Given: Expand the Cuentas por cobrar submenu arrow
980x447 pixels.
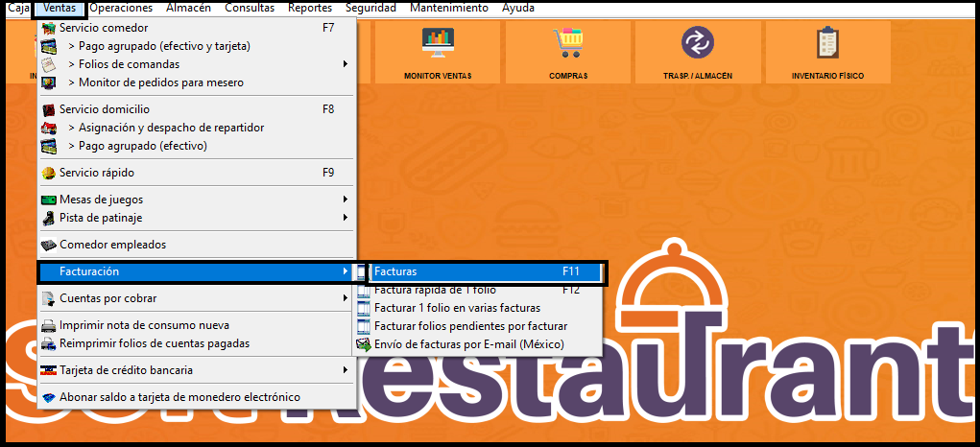Looking at the screenshot, I should (345, 298).
